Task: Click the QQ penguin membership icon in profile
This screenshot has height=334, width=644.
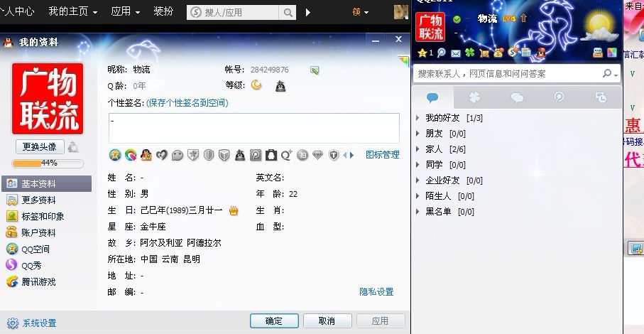Action: [146, 155]
